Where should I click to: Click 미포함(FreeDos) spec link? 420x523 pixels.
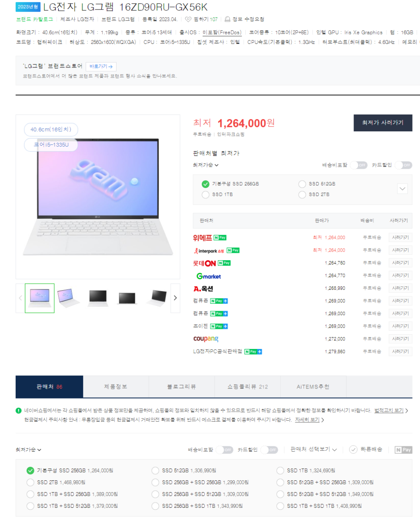pyautogui.click(x=222, y=32)
